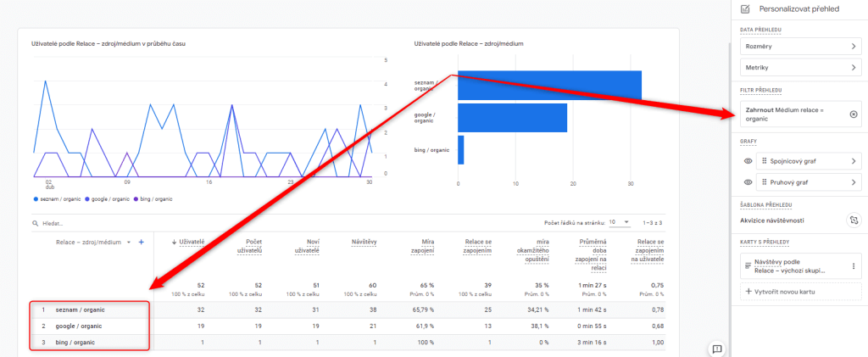The width and height of the screenshot is (868, 357).
Task: Open Relace – zdroj/médium dimension dropdown
Action: click(129, 243)
